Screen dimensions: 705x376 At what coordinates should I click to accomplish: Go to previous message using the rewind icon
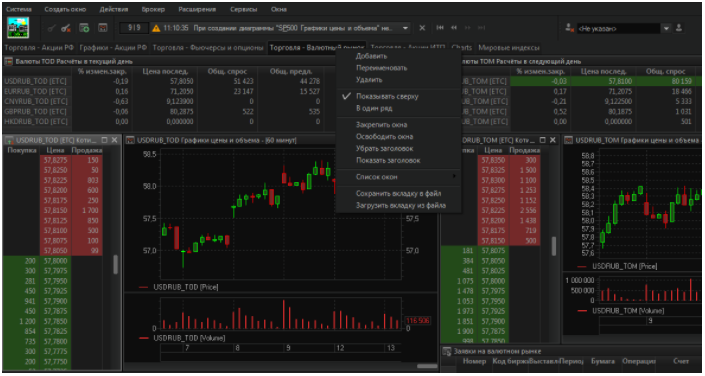coord(454,28)
